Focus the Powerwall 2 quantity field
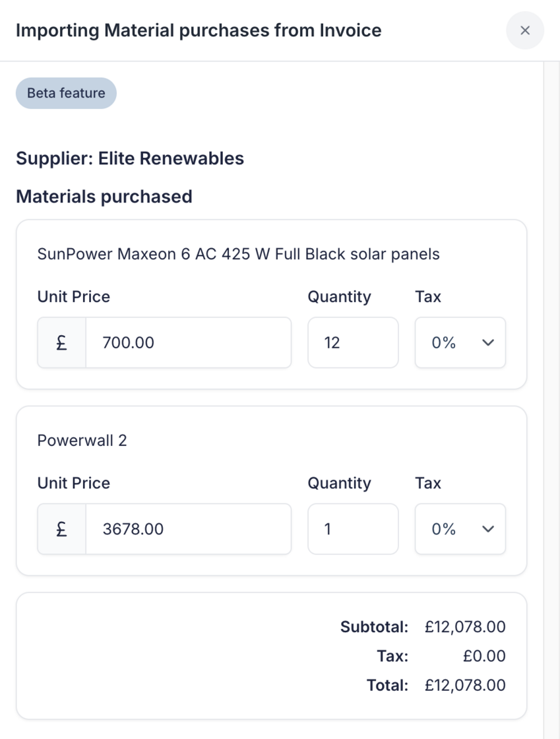 pos(353,529)
